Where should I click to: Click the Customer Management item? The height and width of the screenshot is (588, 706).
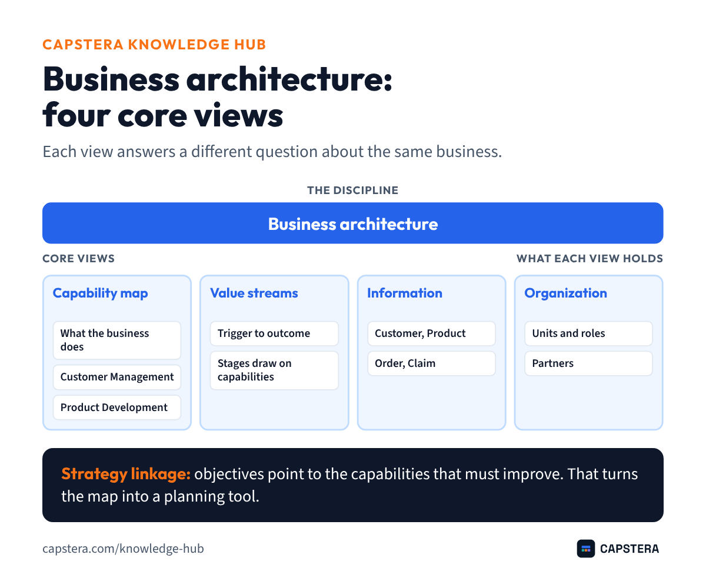pyautogui.click(x=117, y=377)
